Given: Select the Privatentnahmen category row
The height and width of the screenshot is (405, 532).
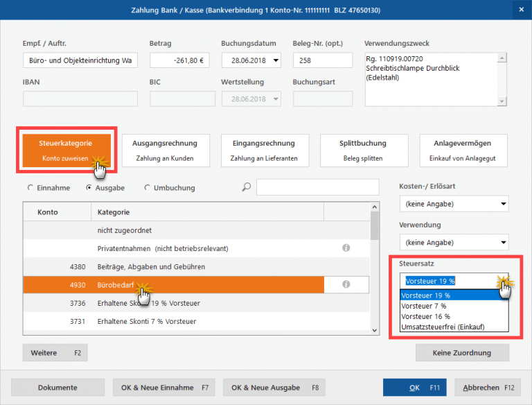Looking at the screenshot, I should pos(197,248).
